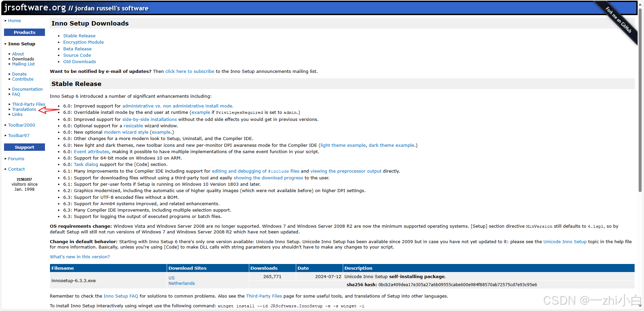Jump to the Stable Release anchor link
The width and height of the screenshot is (644, 311).
(x=79, y=36)
